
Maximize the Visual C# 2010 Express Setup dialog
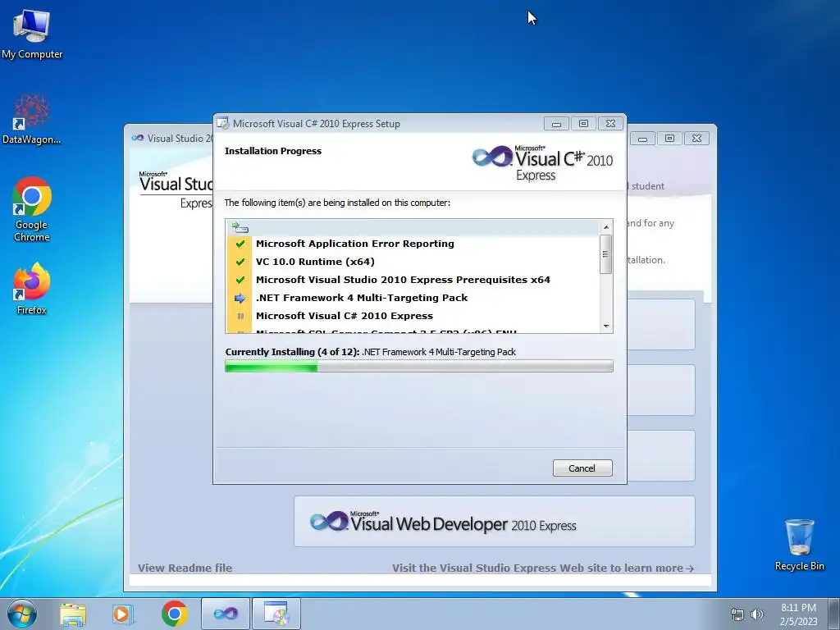pos(583,124)
